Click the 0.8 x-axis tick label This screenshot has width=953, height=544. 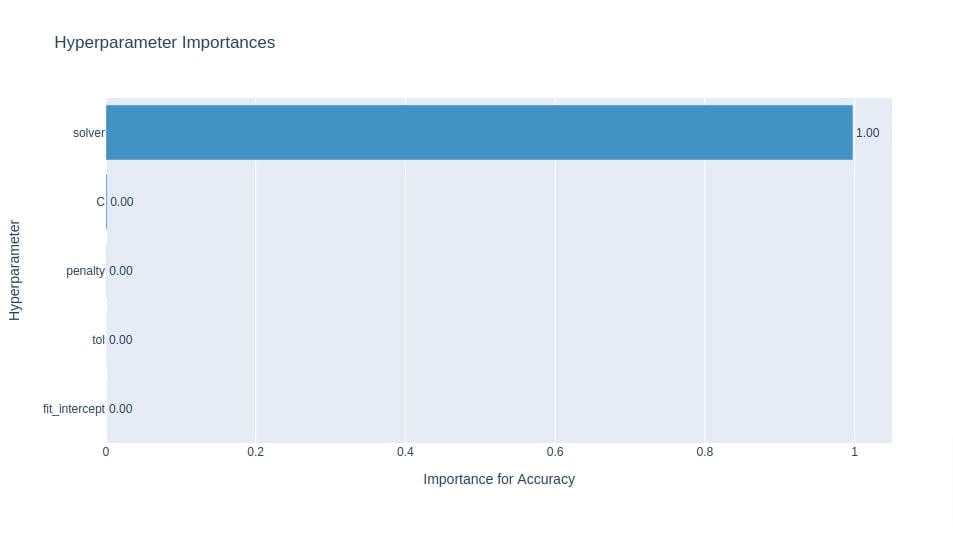pyautogui.click(x=705, y=452)
